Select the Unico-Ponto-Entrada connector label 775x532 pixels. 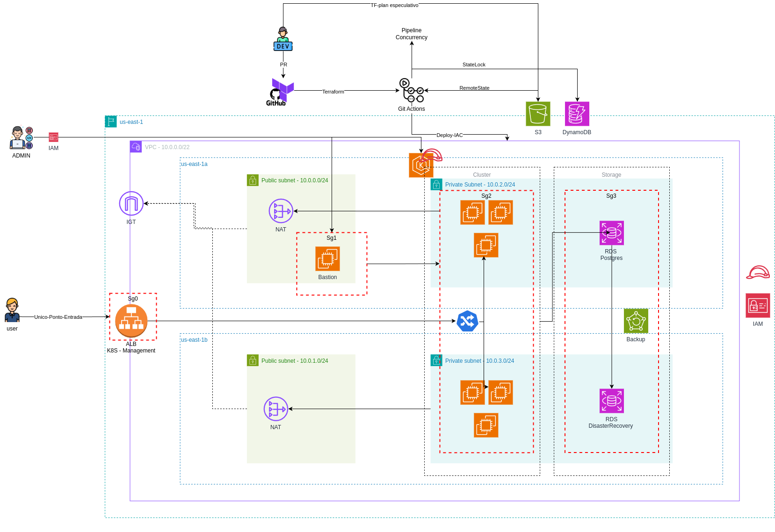[58, 317]
